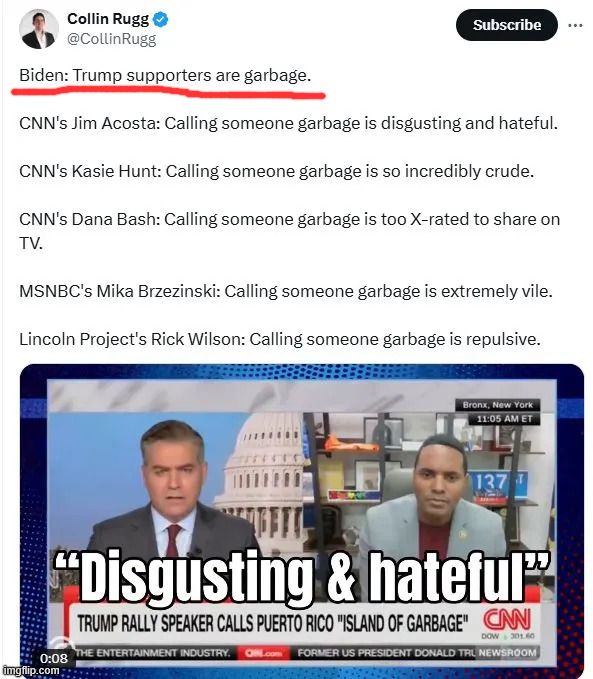
Task: Click the Rick Wilson tweet line
Action: click(280, 339)
